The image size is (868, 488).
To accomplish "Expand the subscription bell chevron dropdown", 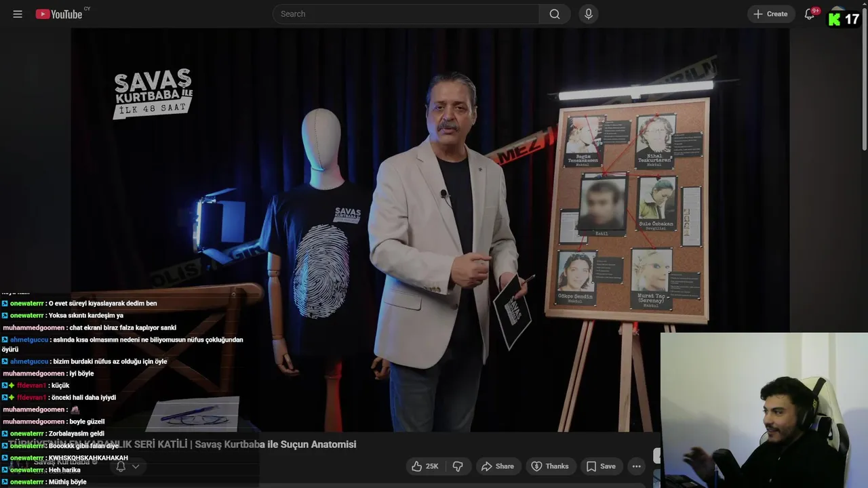I will coord(136,466).
